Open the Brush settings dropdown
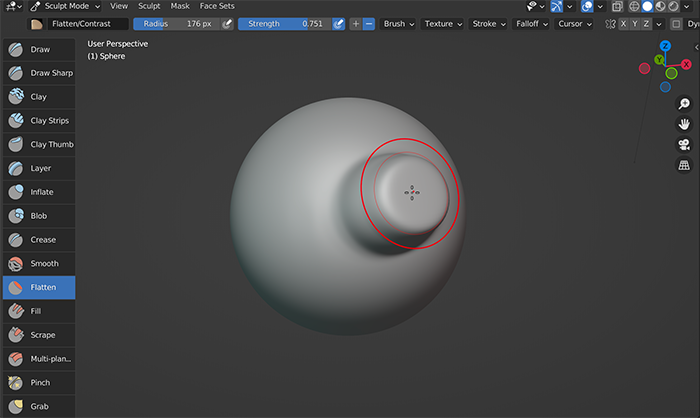Image resolution: width=700 pixels, height=418 pixels. (399, 24)
